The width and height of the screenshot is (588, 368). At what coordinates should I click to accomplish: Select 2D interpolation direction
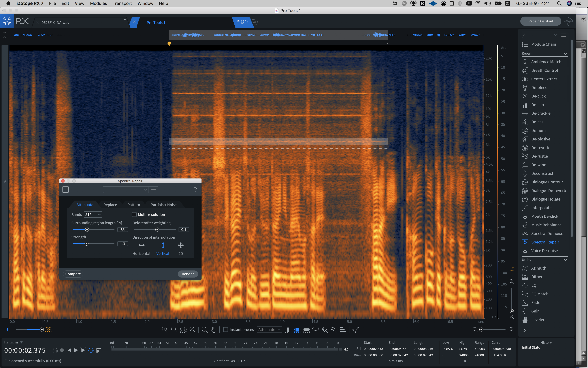click(181, 249)
